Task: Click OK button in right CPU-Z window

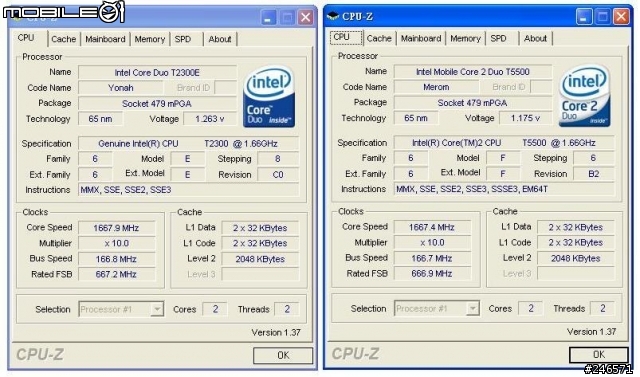Action: pyautogui.click(x=599, y=354)
